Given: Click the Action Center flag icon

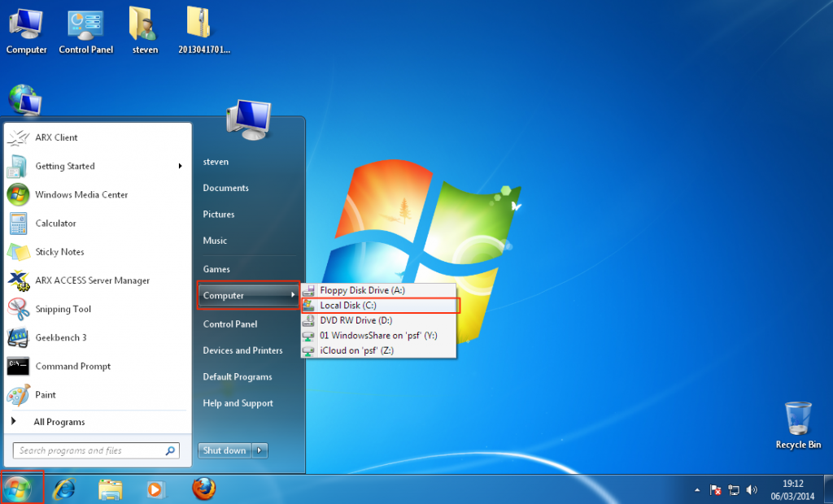Looking at the screenshot, I should [x=716, y=489].
